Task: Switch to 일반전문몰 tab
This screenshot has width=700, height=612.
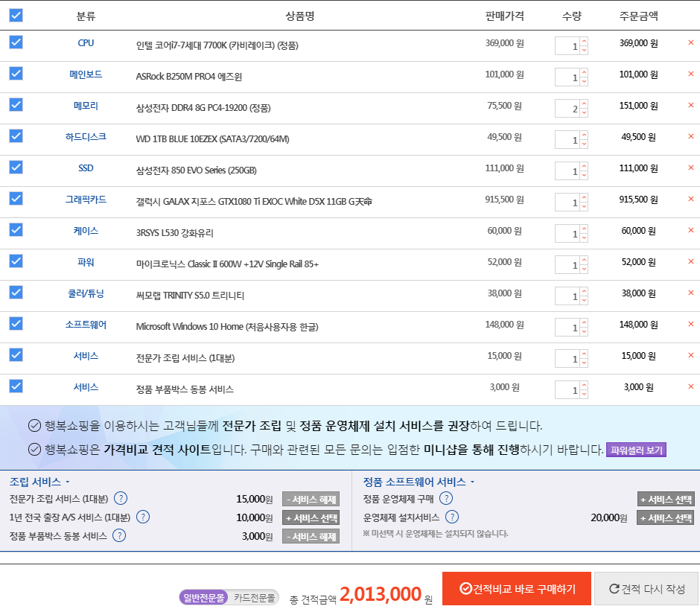Action: (204, 597)
